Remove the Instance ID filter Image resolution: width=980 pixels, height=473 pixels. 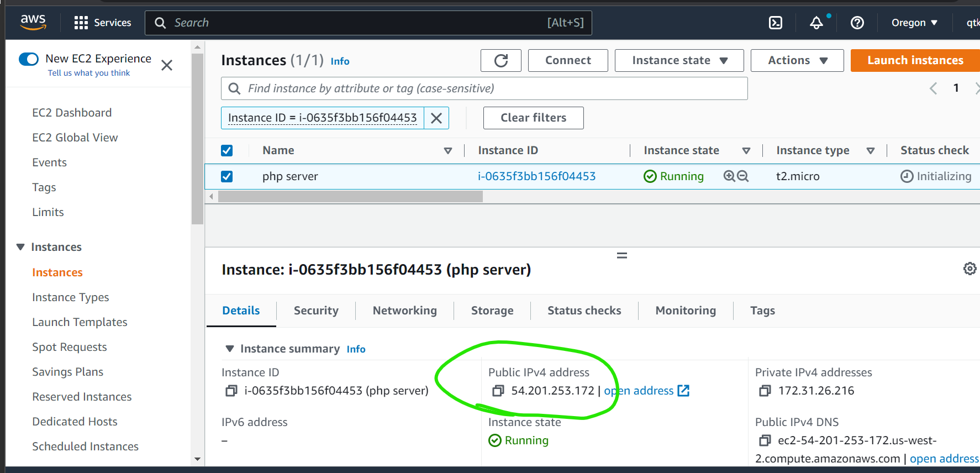[x=436, y=118]
